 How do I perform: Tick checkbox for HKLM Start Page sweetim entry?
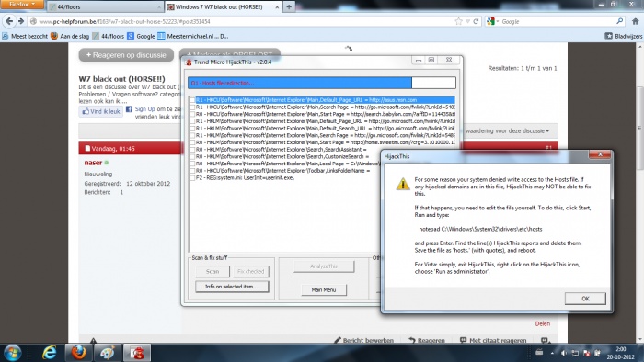(192, 142)
